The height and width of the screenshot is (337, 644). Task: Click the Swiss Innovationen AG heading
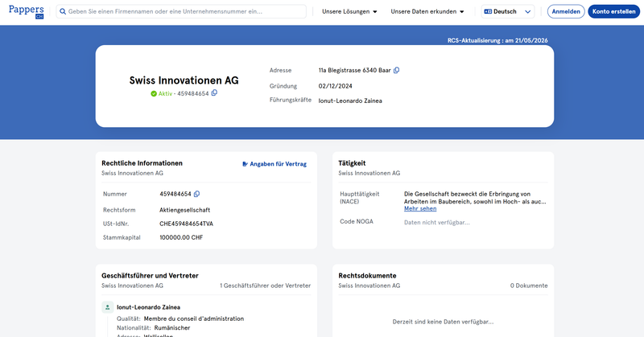coord(184,80)
